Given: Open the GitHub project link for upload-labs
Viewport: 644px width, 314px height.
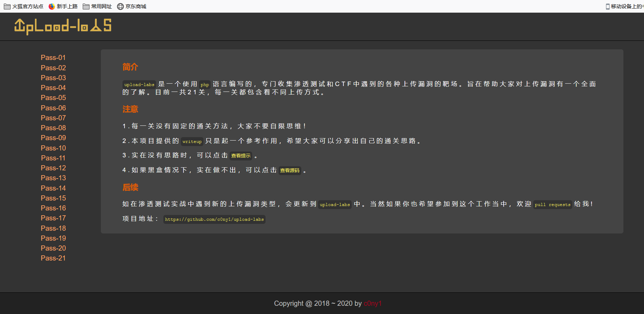Looking at the screenshot, I should tap(214, 219).
